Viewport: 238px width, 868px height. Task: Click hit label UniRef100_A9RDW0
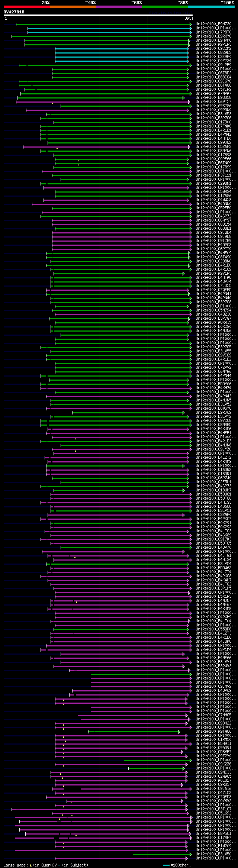[x=213, y=110]
